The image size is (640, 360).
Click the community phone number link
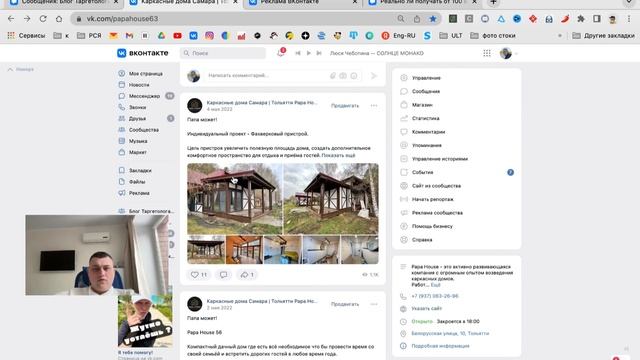click(x=435, y=296)
